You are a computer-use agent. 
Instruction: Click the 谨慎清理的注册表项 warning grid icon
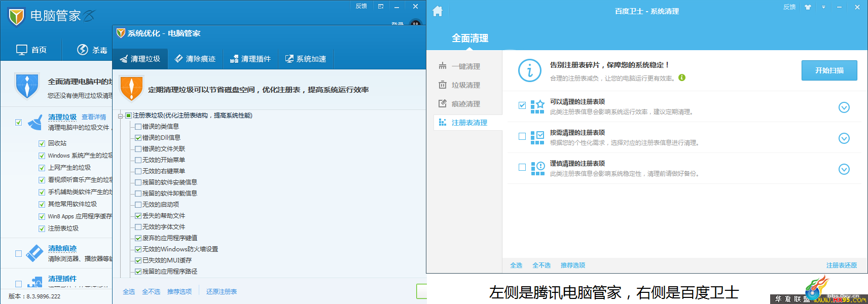(x=537, y=169)
